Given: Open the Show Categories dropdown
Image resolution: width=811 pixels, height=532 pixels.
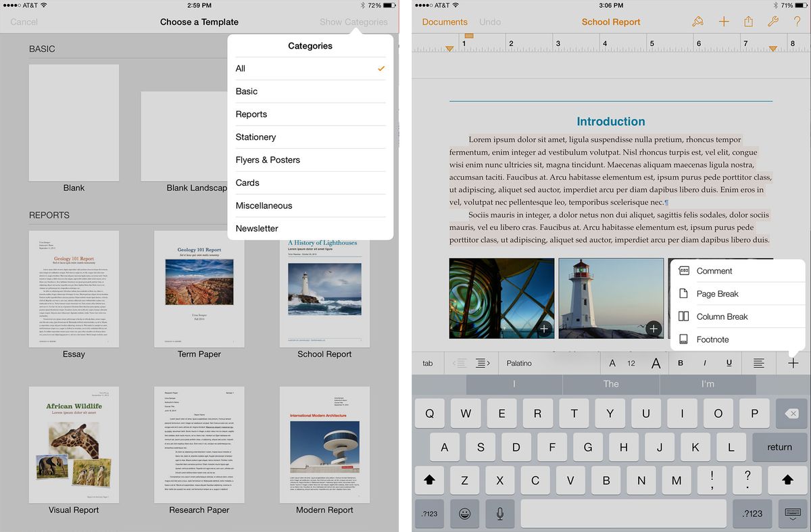Looking at the screenshot, I should [354, 21].
